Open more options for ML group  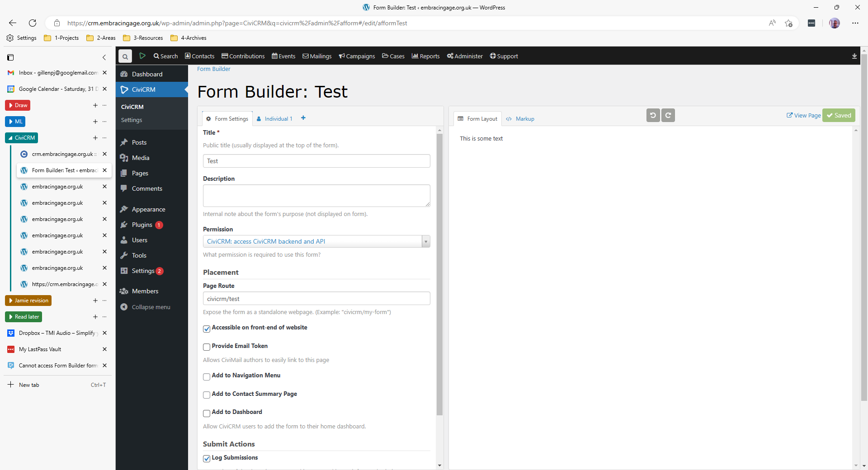(104, 122)
